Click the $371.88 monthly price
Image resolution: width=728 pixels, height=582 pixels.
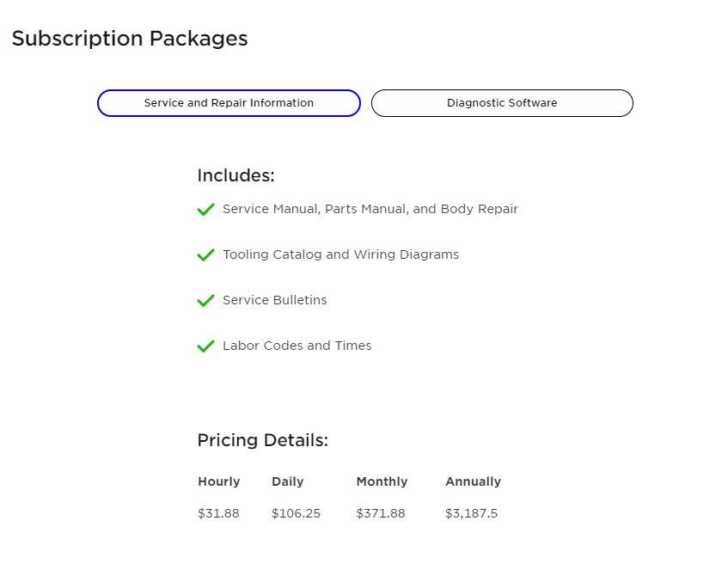coord(380,513)
